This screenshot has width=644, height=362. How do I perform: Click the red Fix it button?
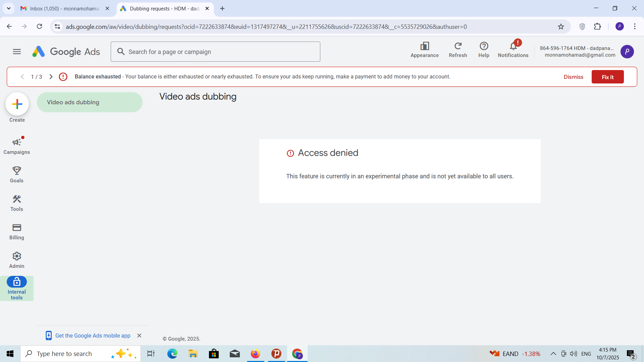click(607, 77)
